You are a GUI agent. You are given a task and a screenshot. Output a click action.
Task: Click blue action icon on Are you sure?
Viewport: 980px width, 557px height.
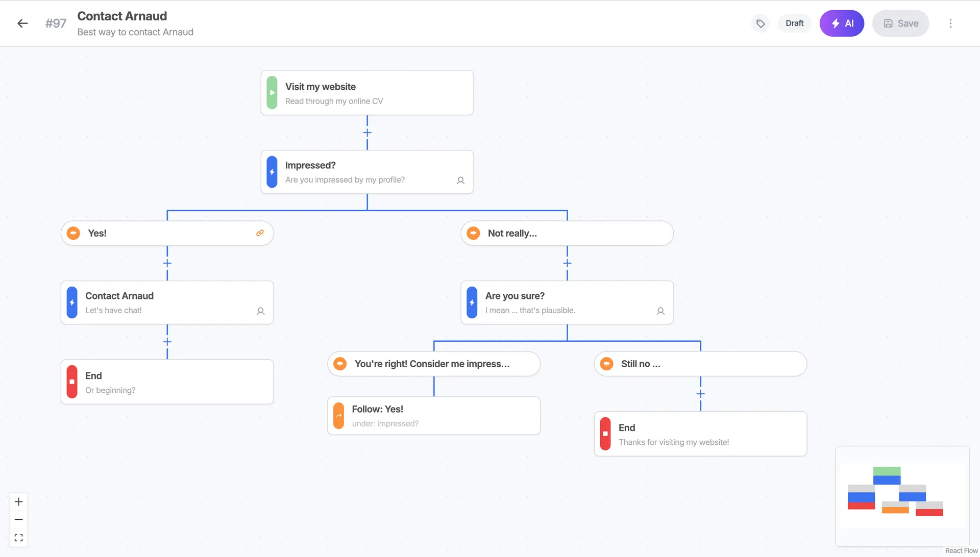coord(472,302)
